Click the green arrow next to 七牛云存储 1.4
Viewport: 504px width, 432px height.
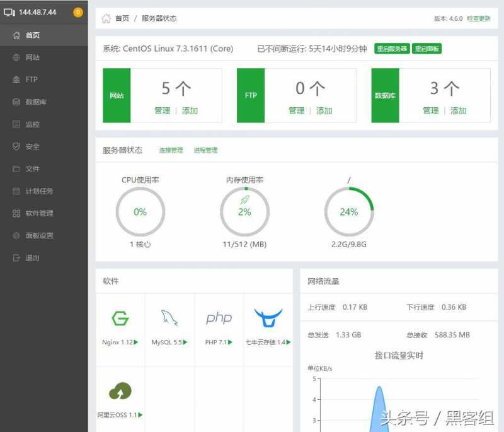(289, 342)
